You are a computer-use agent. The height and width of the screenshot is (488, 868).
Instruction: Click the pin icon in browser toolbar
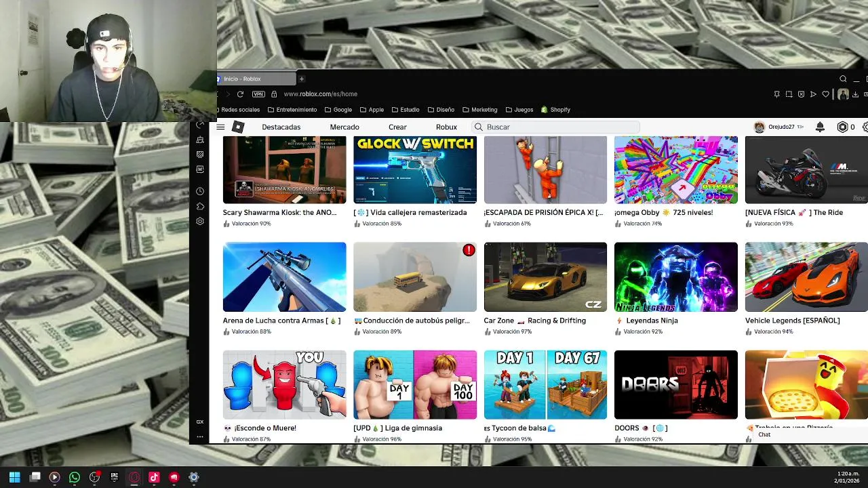pyautogui.click(x=776, y=94)
